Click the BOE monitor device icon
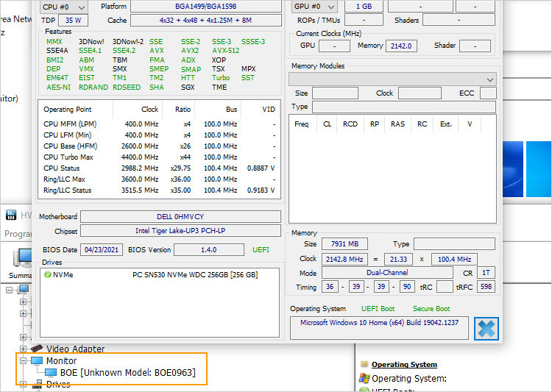 51,373
